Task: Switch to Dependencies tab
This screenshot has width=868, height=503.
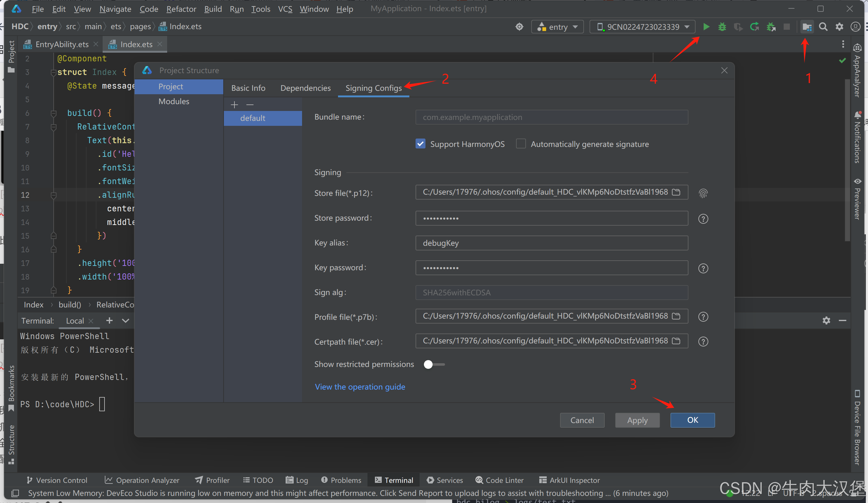Action: point(305,88)
